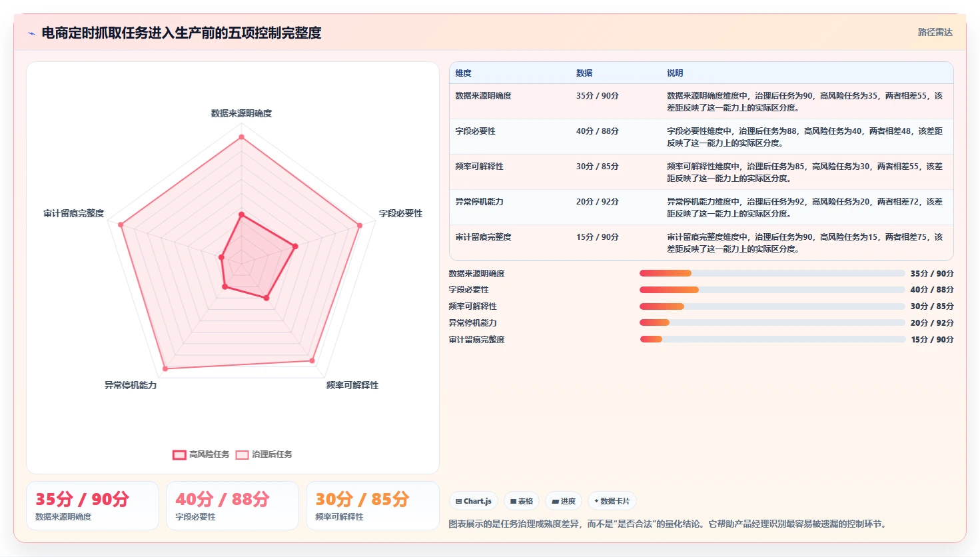Viewport: 980px width, 557px height.
Task: Open the 40分 / 88分 字段必要性 card
Action: [233, 506]
